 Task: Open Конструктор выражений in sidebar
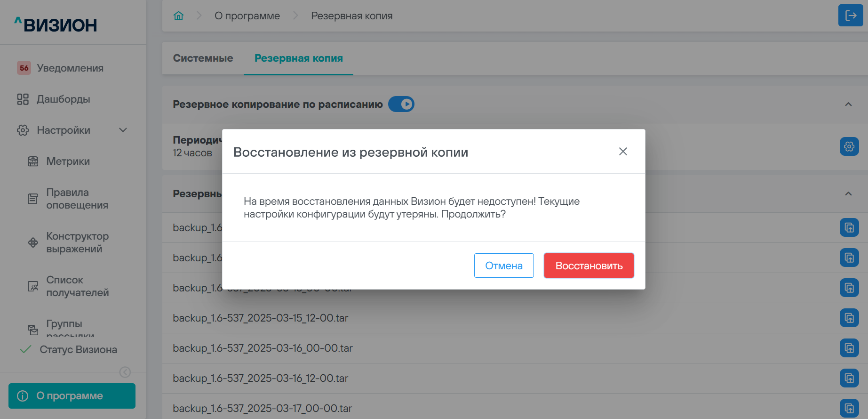(x=77, y=242)
